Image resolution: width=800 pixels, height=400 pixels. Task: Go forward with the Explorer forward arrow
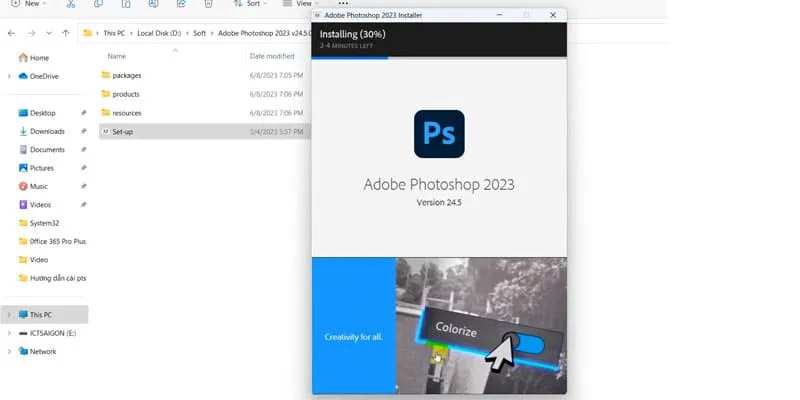click(x=32, y=33)
